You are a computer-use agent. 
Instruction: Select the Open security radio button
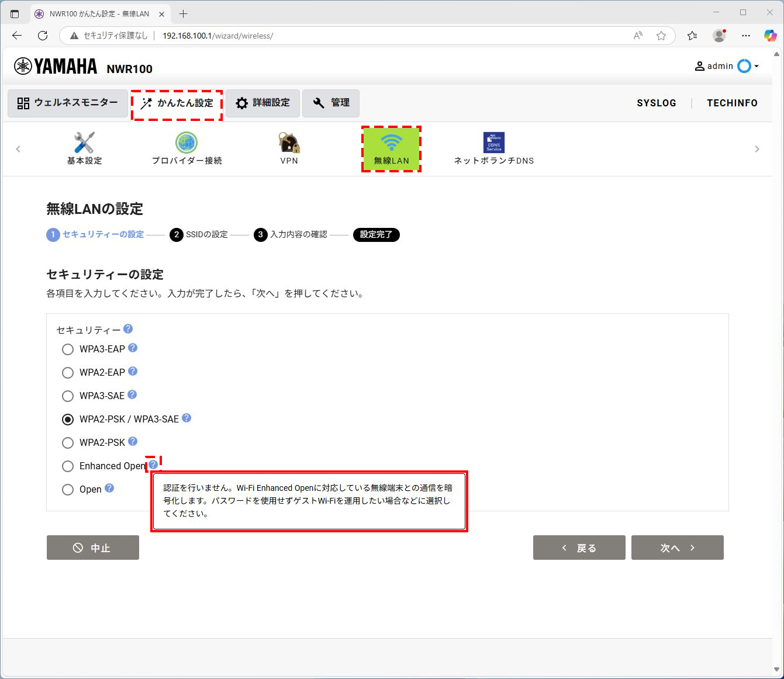coord(68,490)
